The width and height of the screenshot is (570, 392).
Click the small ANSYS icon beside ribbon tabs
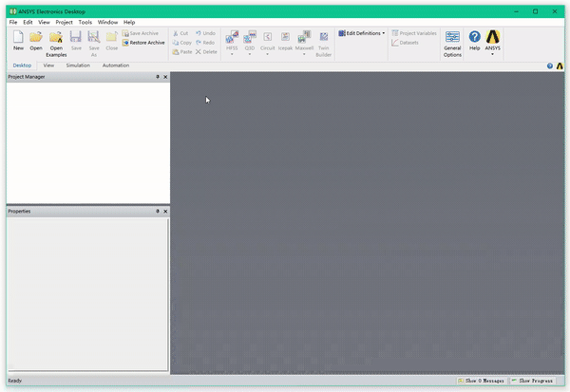(x=560, y=65)
